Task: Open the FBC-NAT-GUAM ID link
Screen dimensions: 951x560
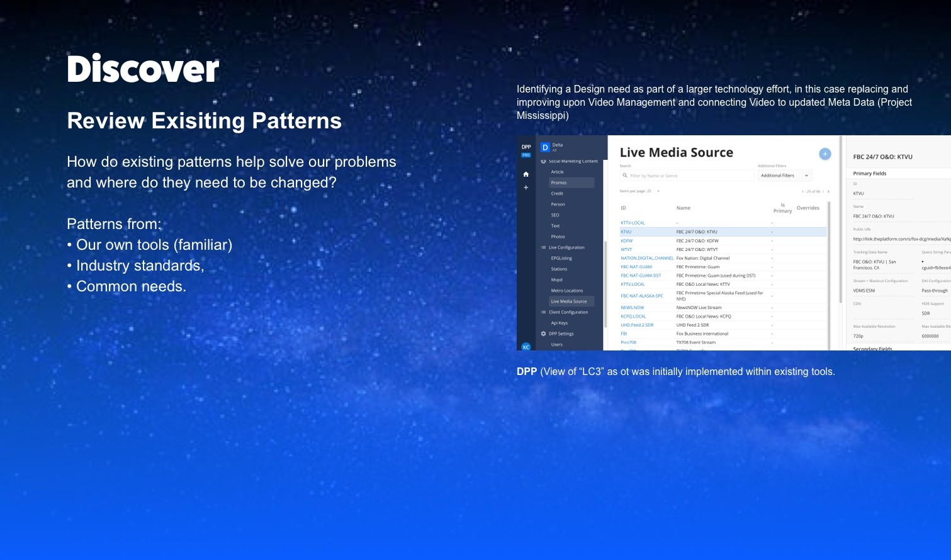Action: tap(636, 267)
